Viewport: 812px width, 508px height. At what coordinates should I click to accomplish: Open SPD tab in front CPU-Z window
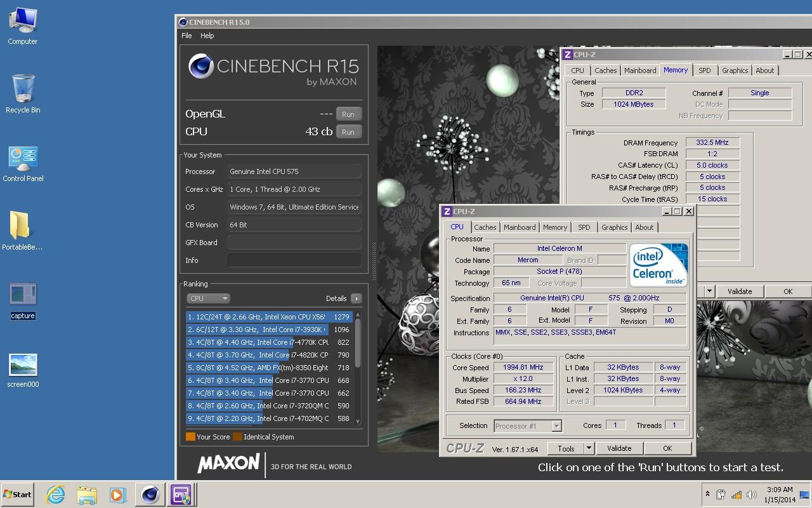584,227
